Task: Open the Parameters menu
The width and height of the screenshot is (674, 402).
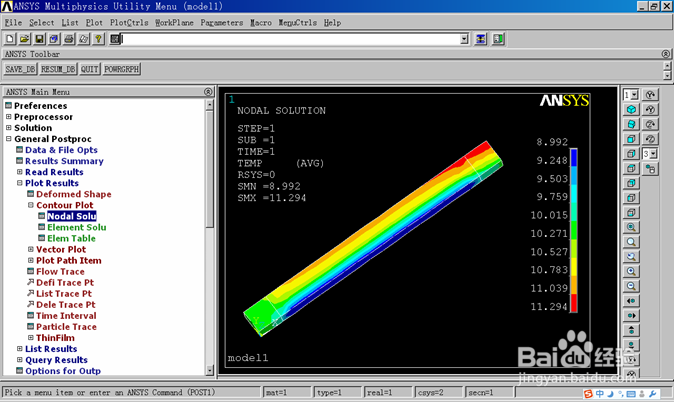Action: point(221,22)
